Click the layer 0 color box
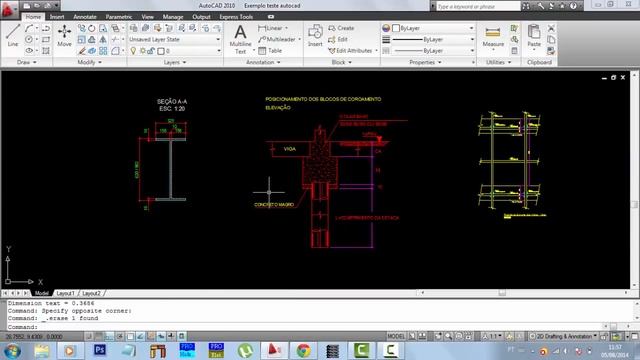Viewport: 640px width, 360px height. pos(161,51)
